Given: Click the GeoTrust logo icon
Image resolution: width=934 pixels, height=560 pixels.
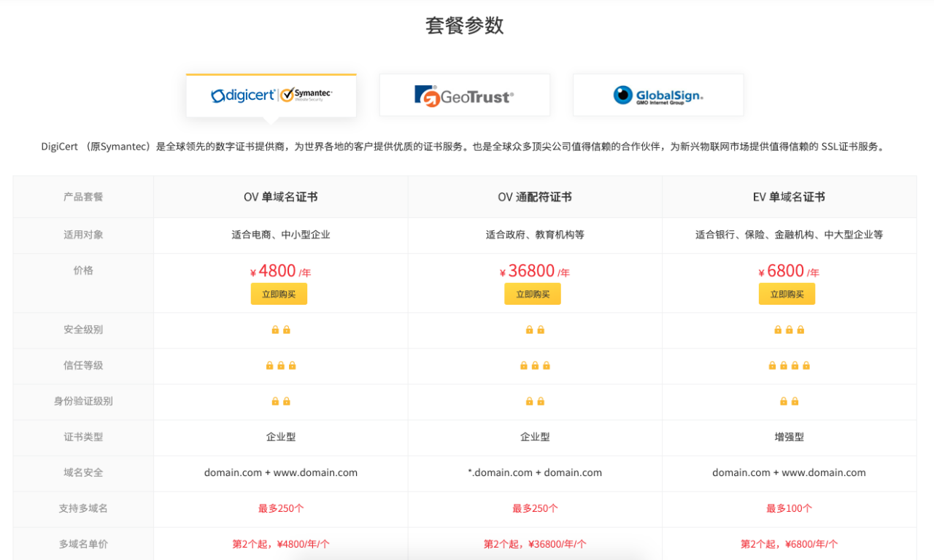Looking at the screenshot, I should coord(426,96).
